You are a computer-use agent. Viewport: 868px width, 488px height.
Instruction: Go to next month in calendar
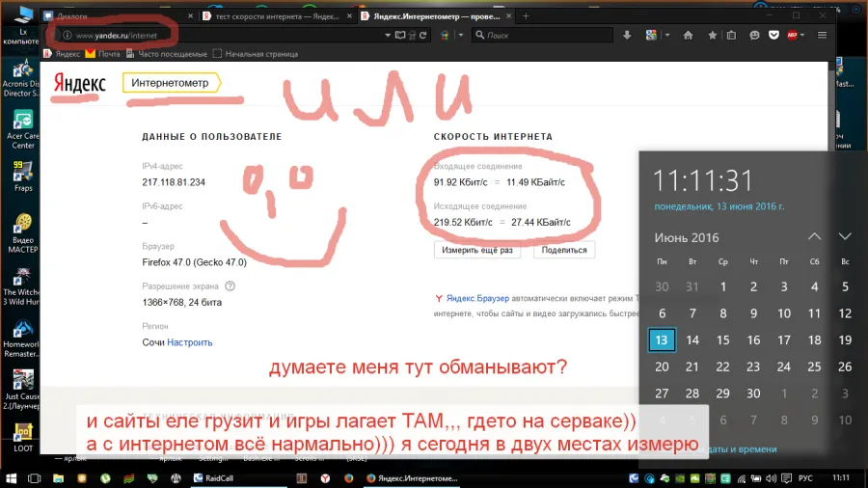[x=845, y=237]
